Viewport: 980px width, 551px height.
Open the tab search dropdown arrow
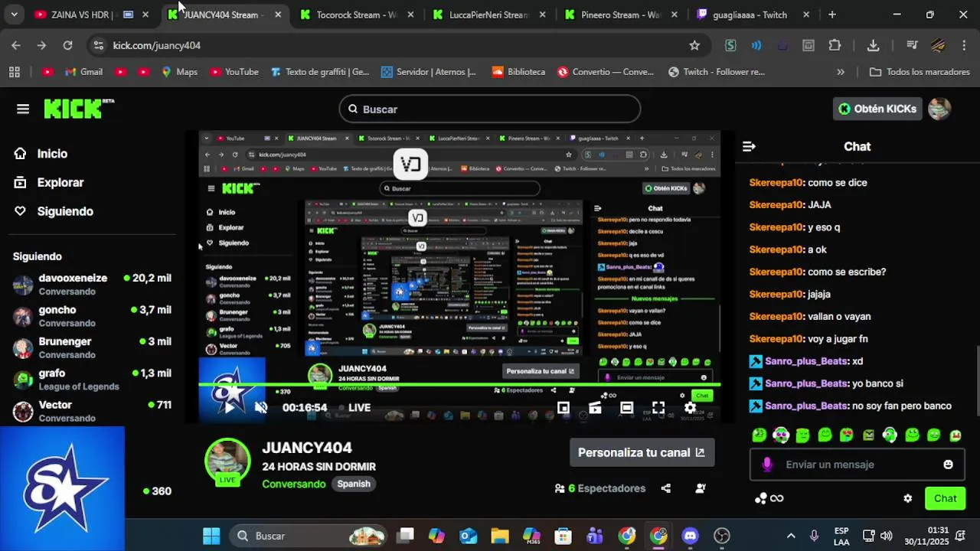coord(14,15)
